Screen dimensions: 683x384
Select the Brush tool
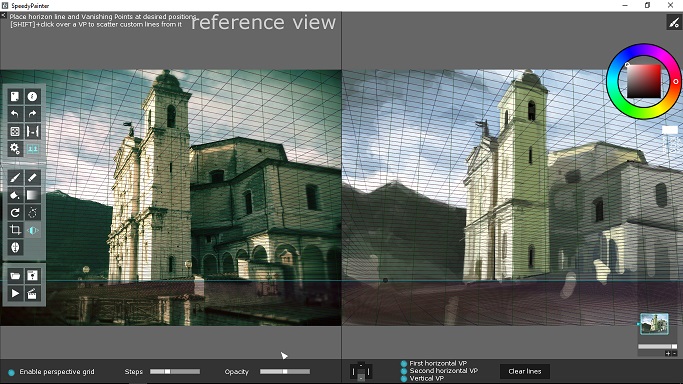tap(15, 178)
